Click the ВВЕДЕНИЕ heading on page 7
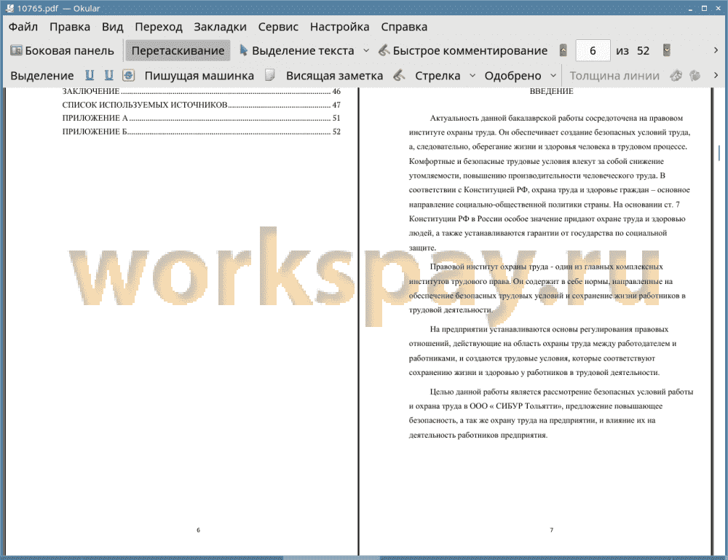 pyautogui.click(x=552, y=92)
